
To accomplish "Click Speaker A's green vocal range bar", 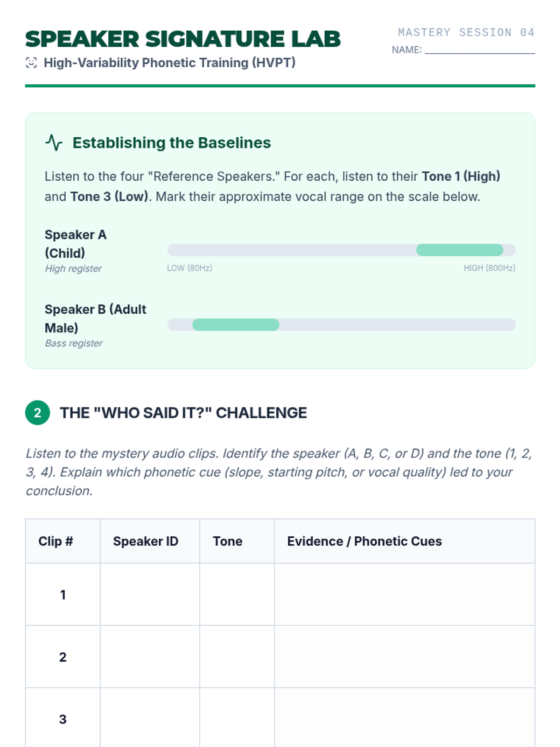I will pyautogui.click(x=459, y=250).
